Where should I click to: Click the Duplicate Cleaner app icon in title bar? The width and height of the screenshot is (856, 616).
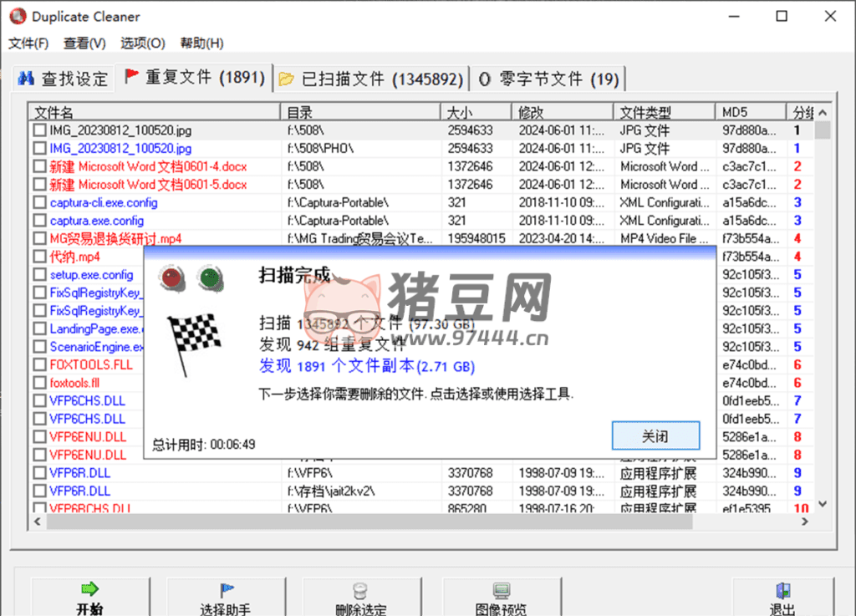[17, 17]
